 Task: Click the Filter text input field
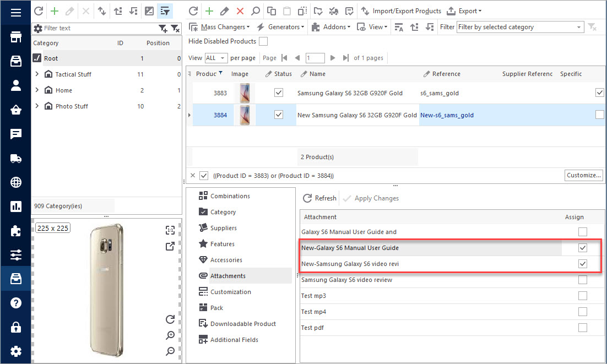pyautogui.click(x=100, y=28)
